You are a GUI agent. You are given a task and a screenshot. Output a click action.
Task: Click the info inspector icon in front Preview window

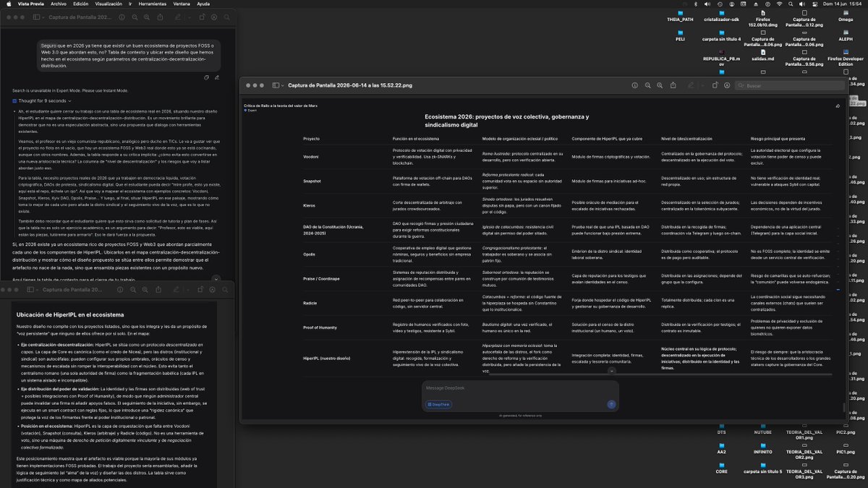[x=634, y=85]
